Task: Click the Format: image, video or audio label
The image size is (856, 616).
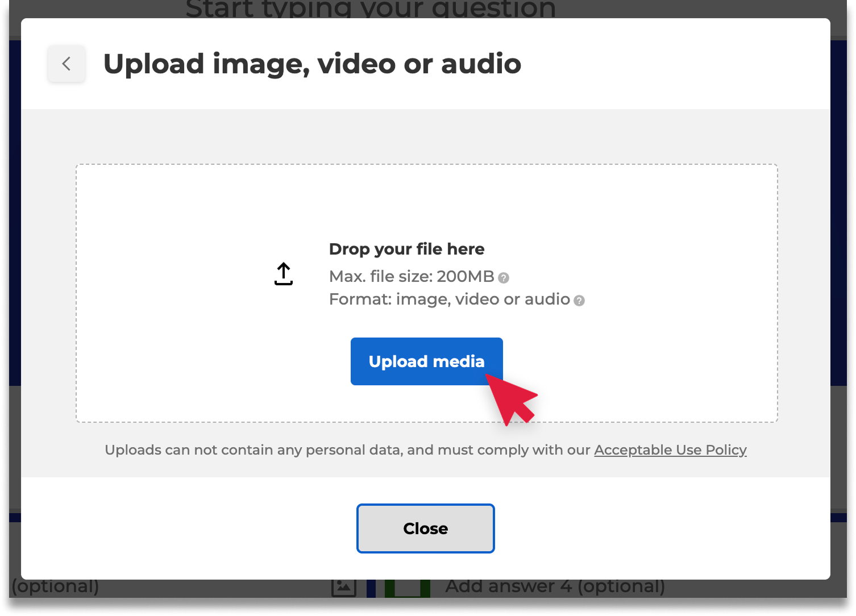Action: click(449, 299)
